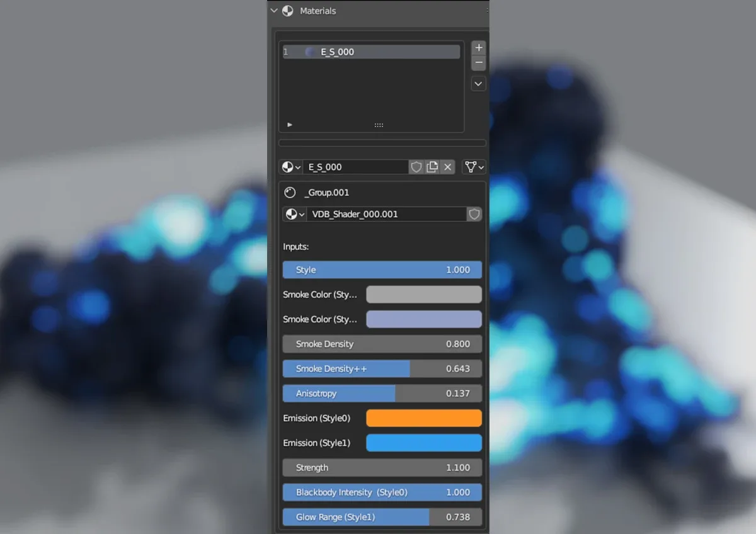Toggle fake user shield for VDB_Shader_000.001
756x534 pixels.
(474, 214)
